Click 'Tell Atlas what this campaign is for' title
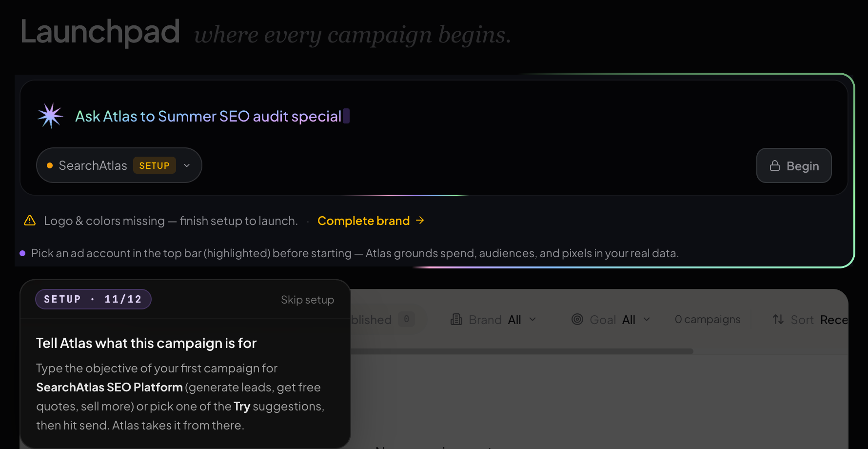 pyautogui.click(x=146, y=343)
